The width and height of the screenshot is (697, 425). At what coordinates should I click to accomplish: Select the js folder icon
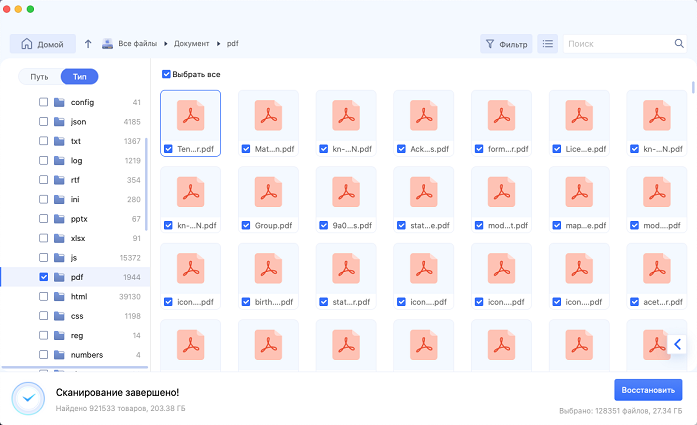pyautogui.click(x=59, y=257)
